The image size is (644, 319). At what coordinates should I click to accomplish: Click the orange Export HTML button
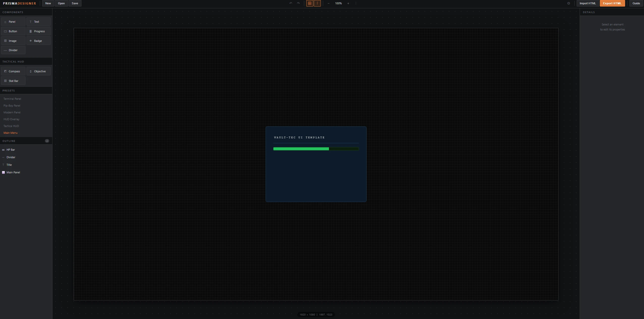[612, 3]
